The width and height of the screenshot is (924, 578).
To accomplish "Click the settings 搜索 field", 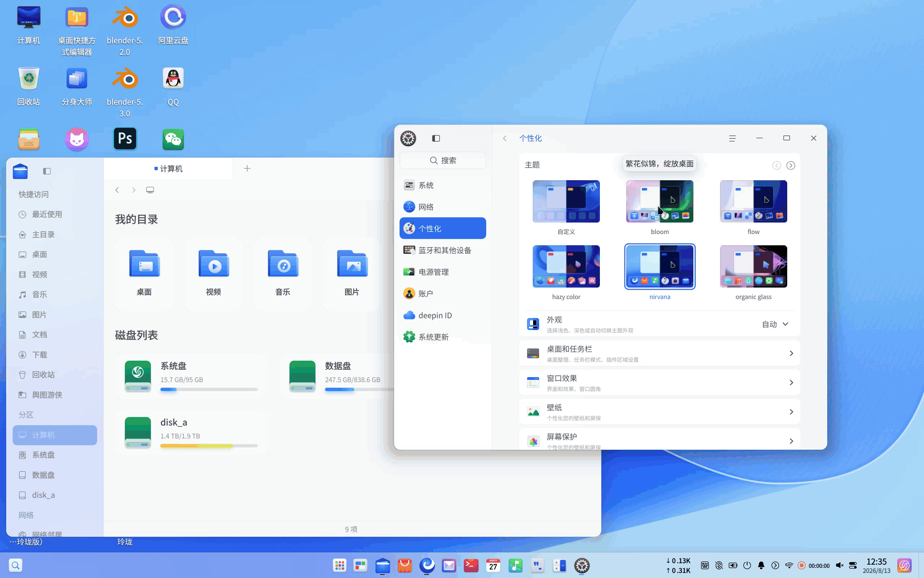I will (443, 160).
